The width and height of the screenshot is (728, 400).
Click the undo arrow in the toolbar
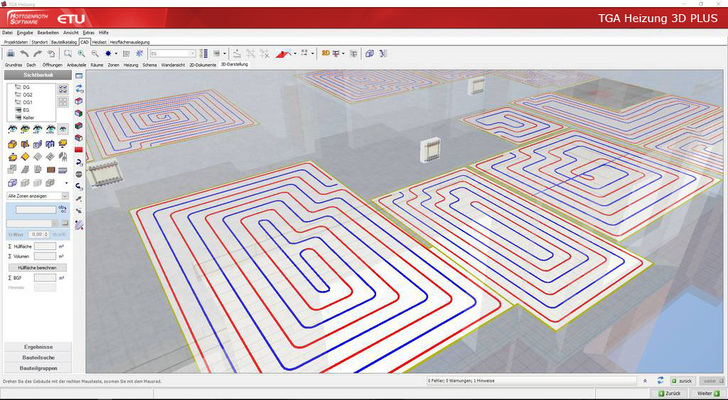(x=25, y=53)
